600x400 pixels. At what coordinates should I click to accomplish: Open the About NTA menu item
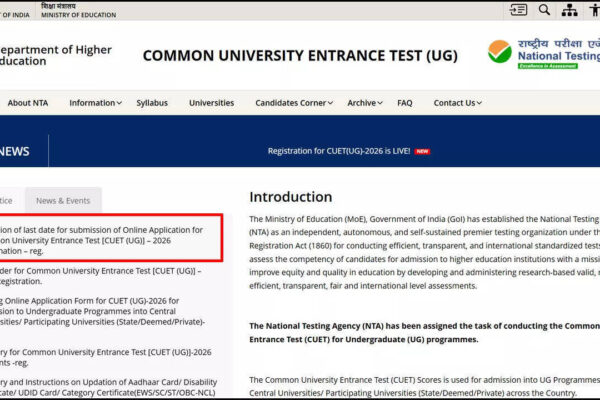coord(28,103)
